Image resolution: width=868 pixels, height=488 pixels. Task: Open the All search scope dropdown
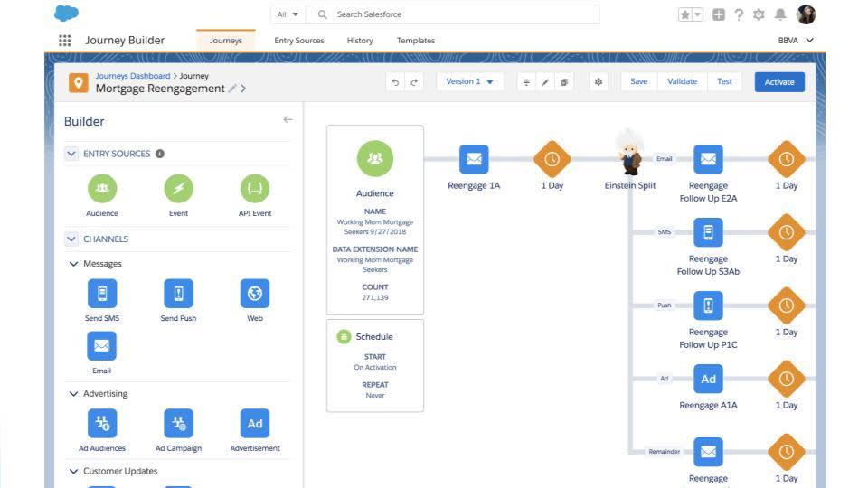288,14
